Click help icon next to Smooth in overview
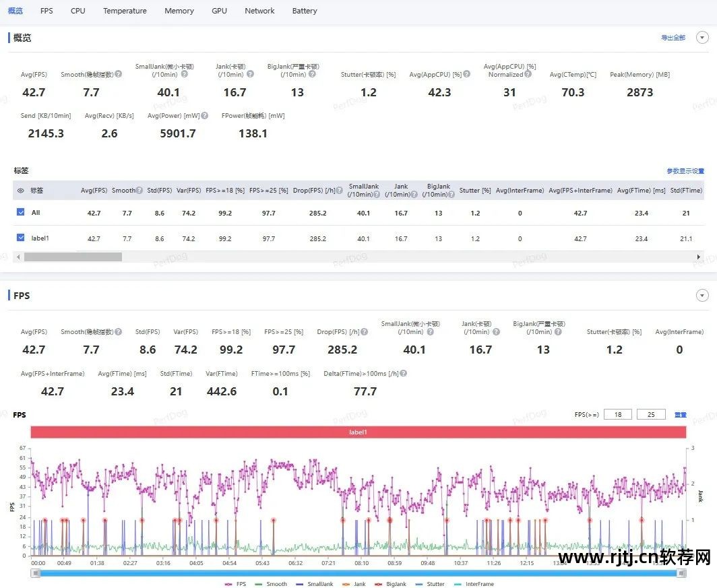Screen dimensions: 717x588 coord(118,74)
